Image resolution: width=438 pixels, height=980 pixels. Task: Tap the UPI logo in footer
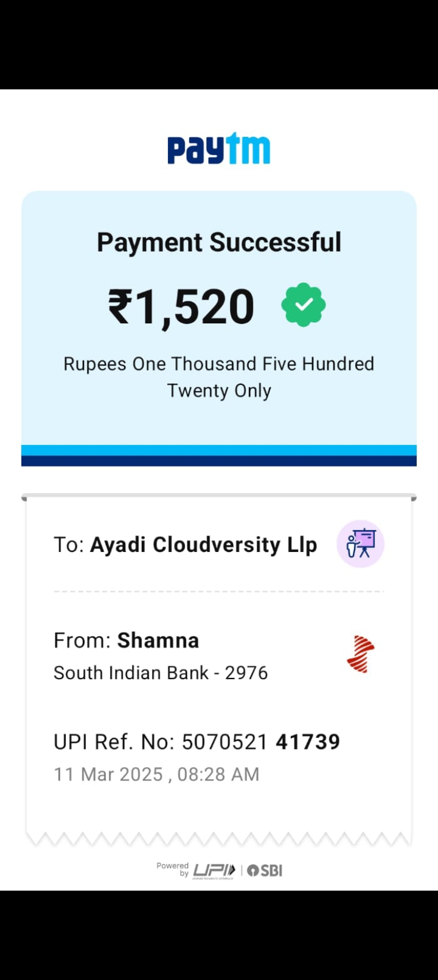click(214, 871)
